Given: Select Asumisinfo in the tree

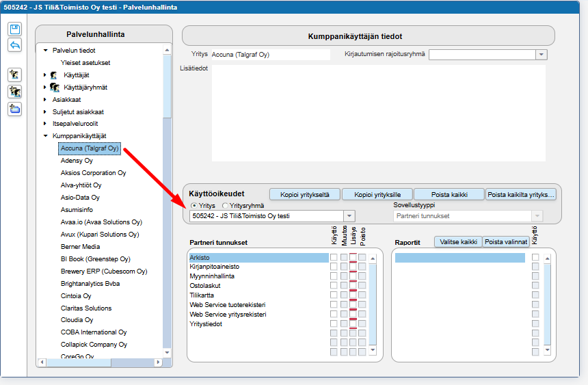Looking at the screenshot, I should pos(77,210).
